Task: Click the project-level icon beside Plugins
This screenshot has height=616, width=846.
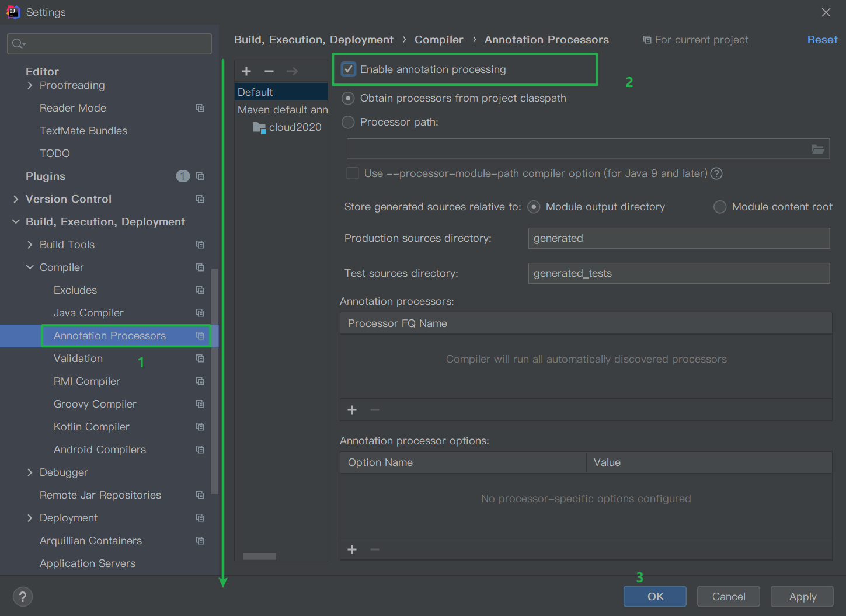Action: tap(200, 176)
